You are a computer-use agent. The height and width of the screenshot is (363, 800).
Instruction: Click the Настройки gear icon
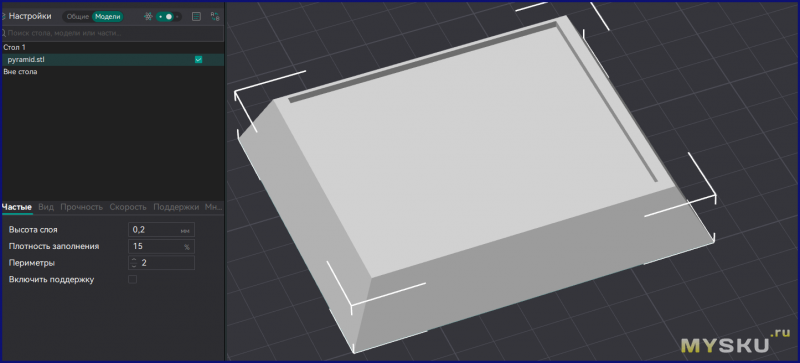[x=3, y=16]
